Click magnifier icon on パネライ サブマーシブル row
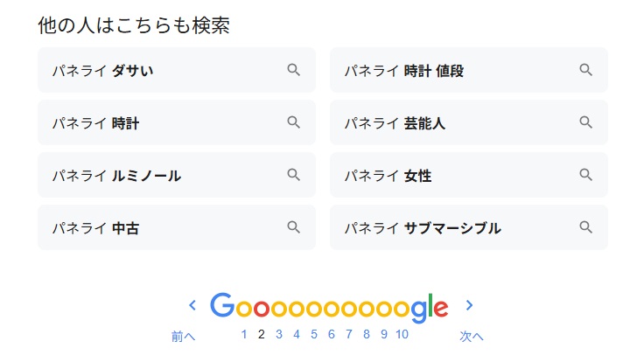 coord(586,227)
